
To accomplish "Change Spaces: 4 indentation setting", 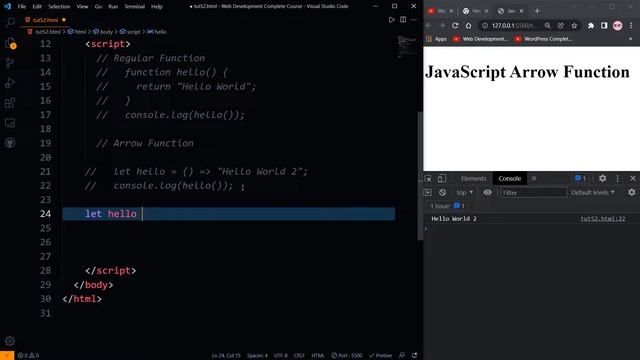I will [x=257, y=356].
